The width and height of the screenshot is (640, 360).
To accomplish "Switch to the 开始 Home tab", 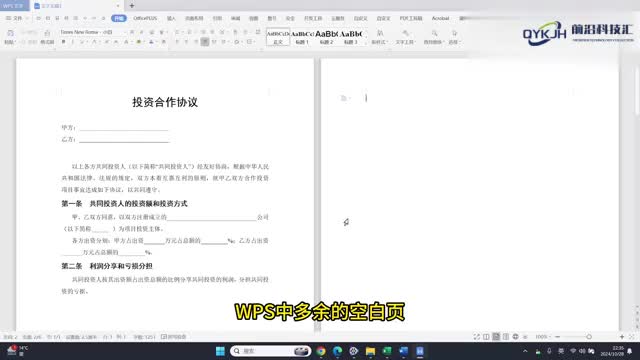I will tap(119, 18).
